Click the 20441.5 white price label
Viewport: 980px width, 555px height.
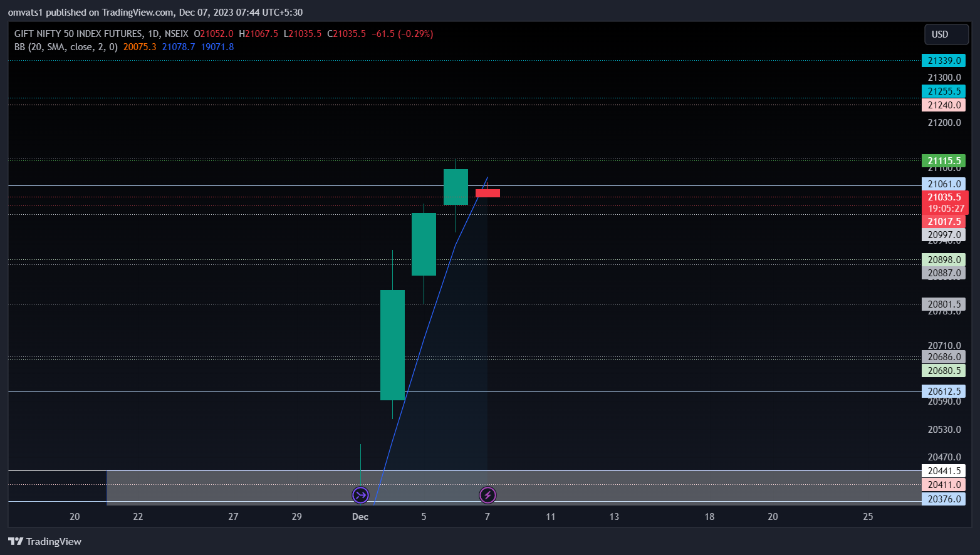[x=944, y=471]
